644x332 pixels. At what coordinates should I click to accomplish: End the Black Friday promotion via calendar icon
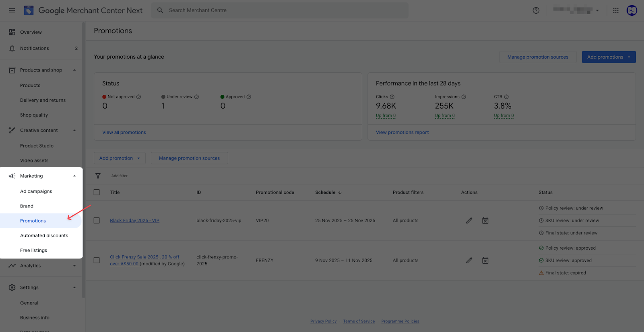point(485,221)
